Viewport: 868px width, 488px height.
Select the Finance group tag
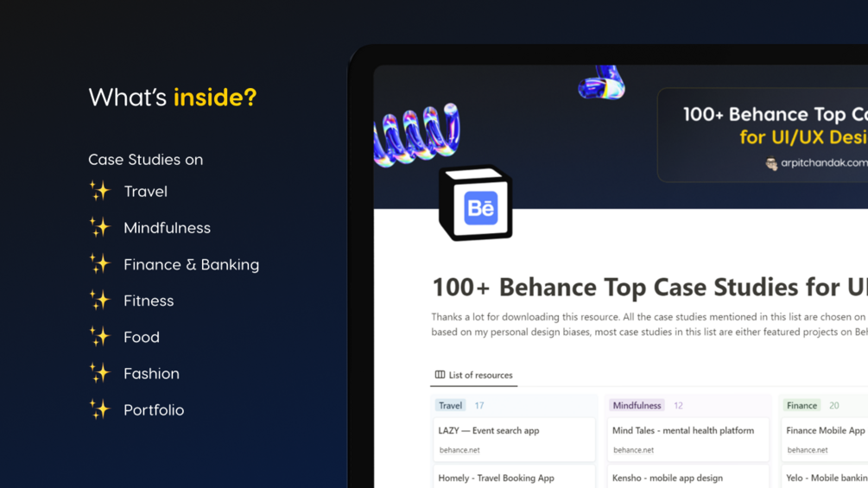pos(801,406)
